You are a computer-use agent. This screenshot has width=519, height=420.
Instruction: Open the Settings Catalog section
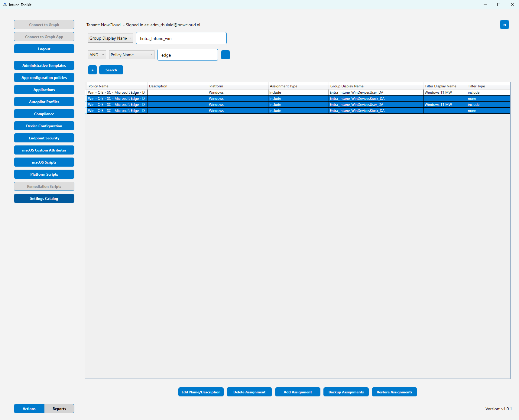click(44, 199)
